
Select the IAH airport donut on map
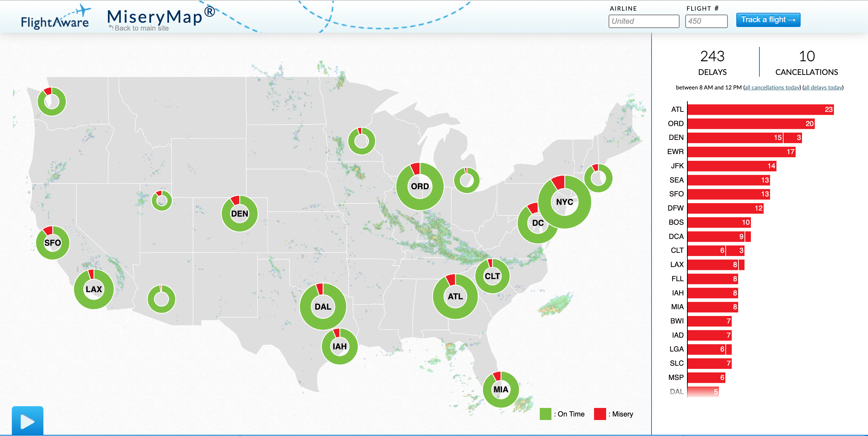[x=340, y=346]
